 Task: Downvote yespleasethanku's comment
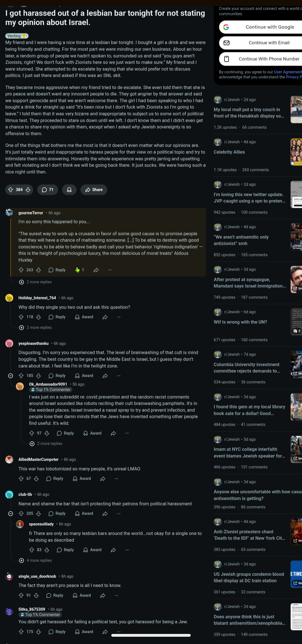coord(39,376)
